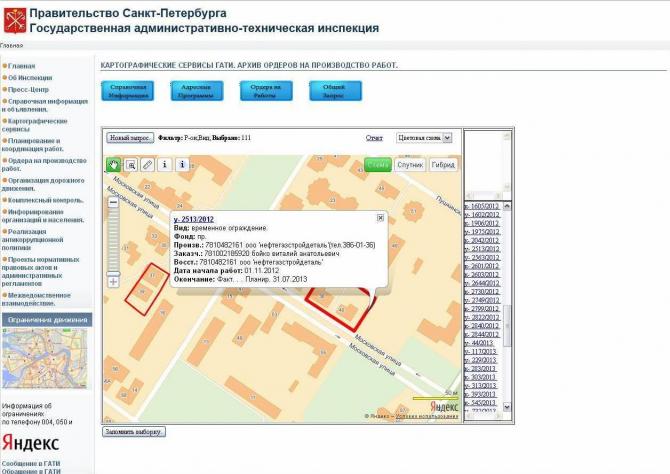Click the Запомнить выборку button
The height and width of the screenshot is (474, 670).
pyautogui.click(x=134, y=431)
